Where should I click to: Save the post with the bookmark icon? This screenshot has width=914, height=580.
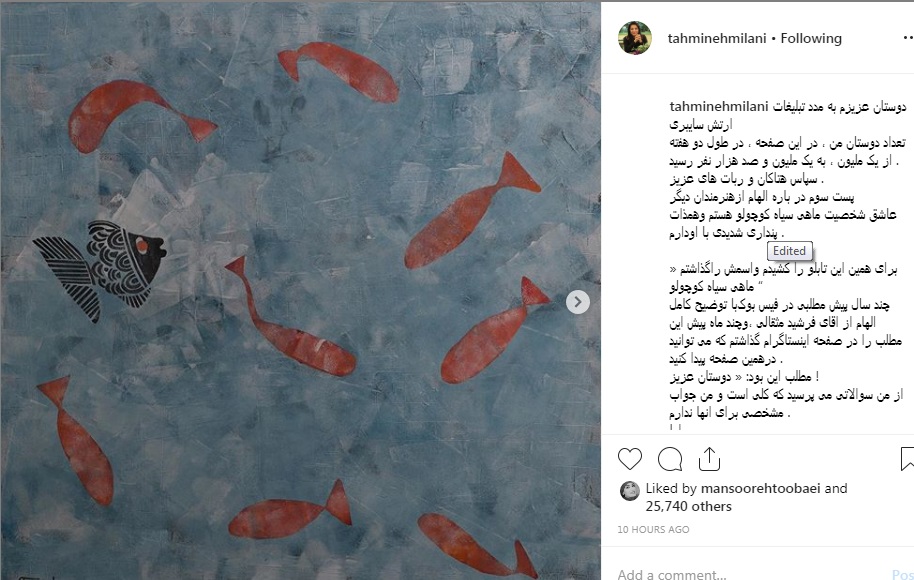pos(907,459)
